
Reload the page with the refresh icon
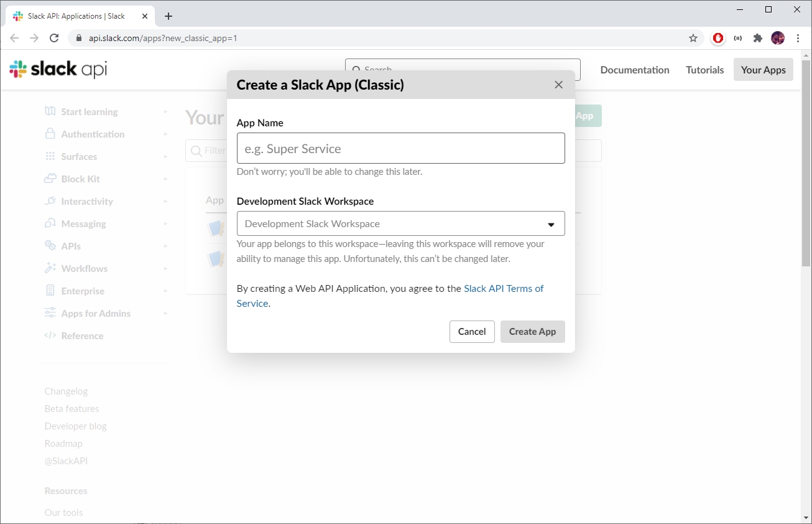click(54, 38)
